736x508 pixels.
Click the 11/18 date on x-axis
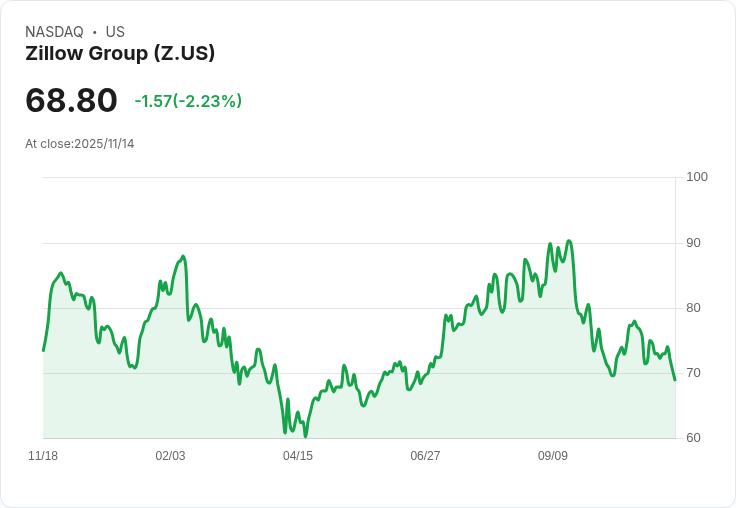point(43,456)
